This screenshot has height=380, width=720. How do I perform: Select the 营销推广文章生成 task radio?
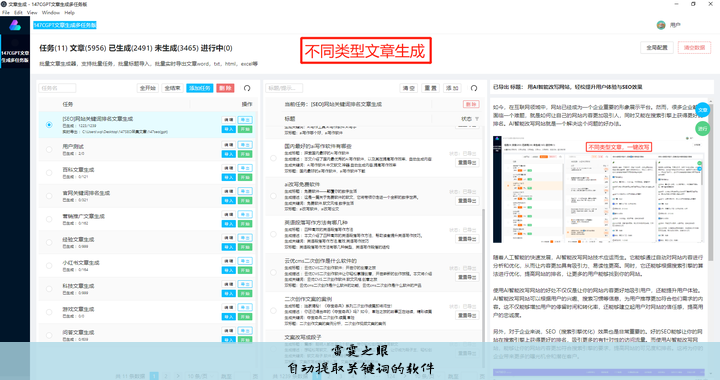(x=49, y=219)
